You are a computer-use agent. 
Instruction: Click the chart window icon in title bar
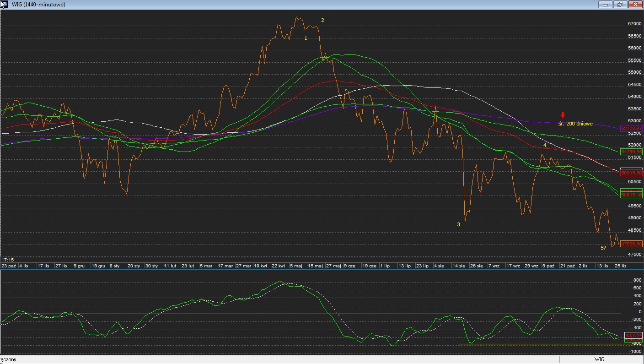4,4
